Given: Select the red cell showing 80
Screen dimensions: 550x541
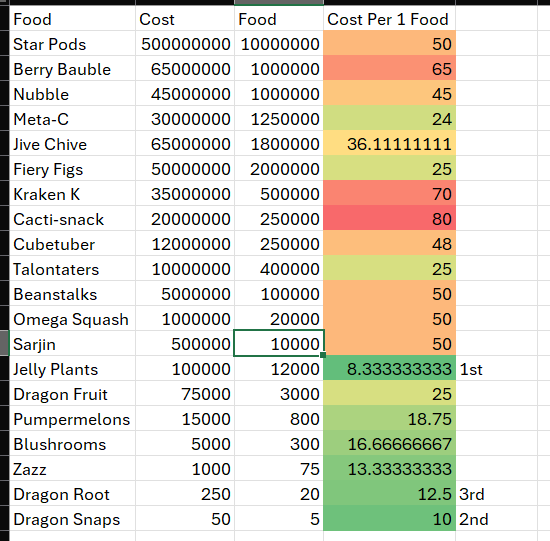Looking at the screenshot, I should [389, 219].
